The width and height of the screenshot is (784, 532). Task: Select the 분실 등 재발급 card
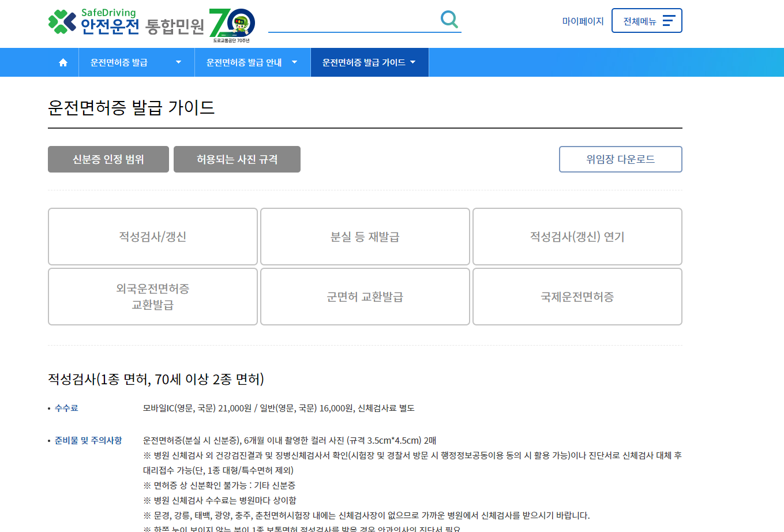pos(365,237)
